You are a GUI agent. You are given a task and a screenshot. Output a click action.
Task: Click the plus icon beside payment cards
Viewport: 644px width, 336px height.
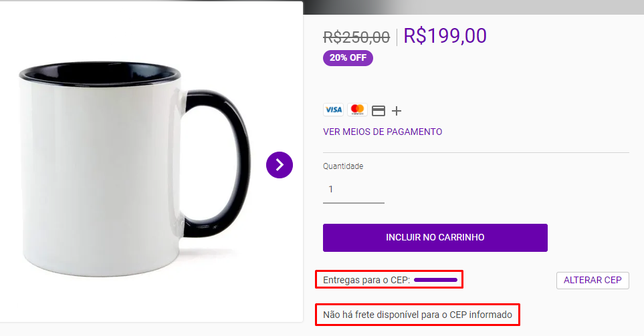click(397, 111)
